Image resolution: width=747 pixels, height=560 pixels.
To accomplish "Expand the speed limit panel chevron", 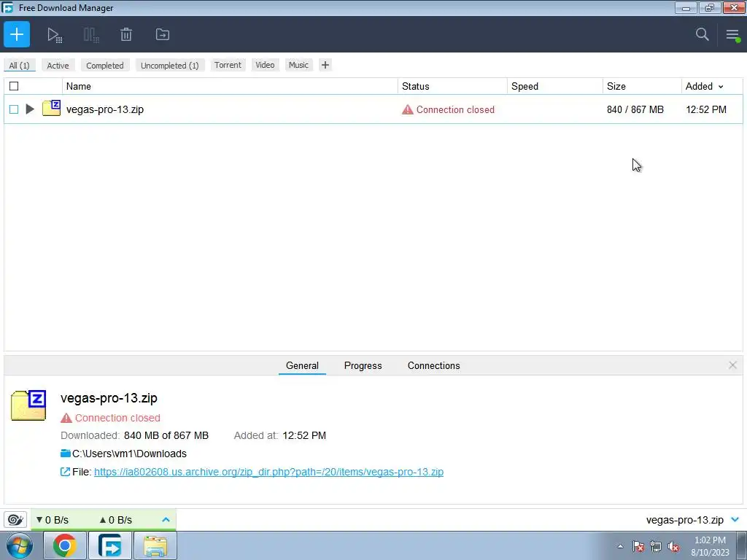I will tap(166, 519).
